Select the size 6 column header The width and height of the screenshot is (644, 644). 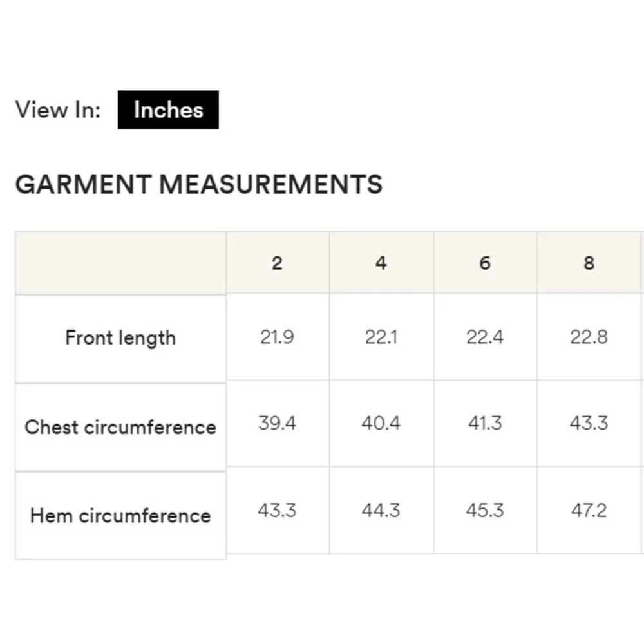pos(485,263)
